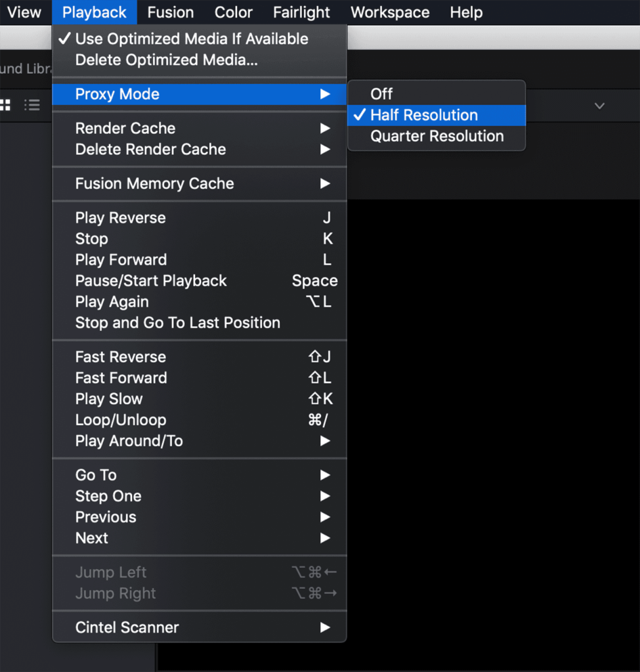Expand the Delete Render Cache submenu

200,149
